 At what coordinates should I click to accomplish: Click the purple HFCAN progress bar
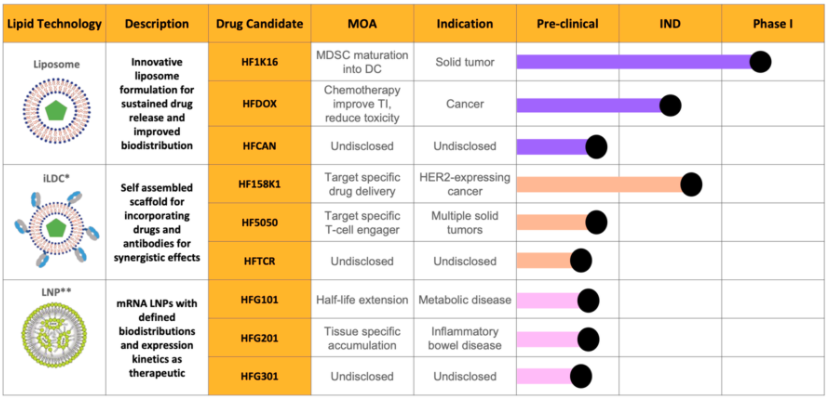(x=553, y=146)
